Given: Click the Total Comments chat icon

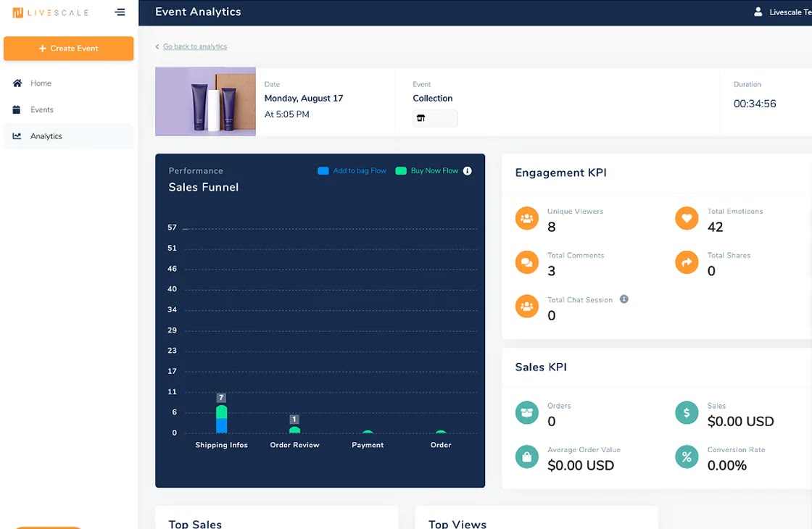Looking at the screenshot, I should pos(526,262).
